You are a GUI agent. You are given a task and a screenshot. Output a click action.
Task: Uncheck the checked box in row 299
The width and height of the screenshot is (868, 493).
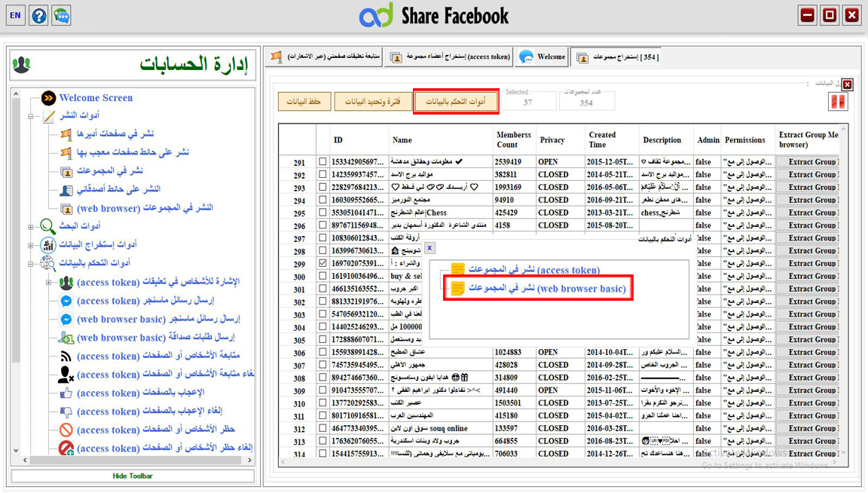[322, 263]
